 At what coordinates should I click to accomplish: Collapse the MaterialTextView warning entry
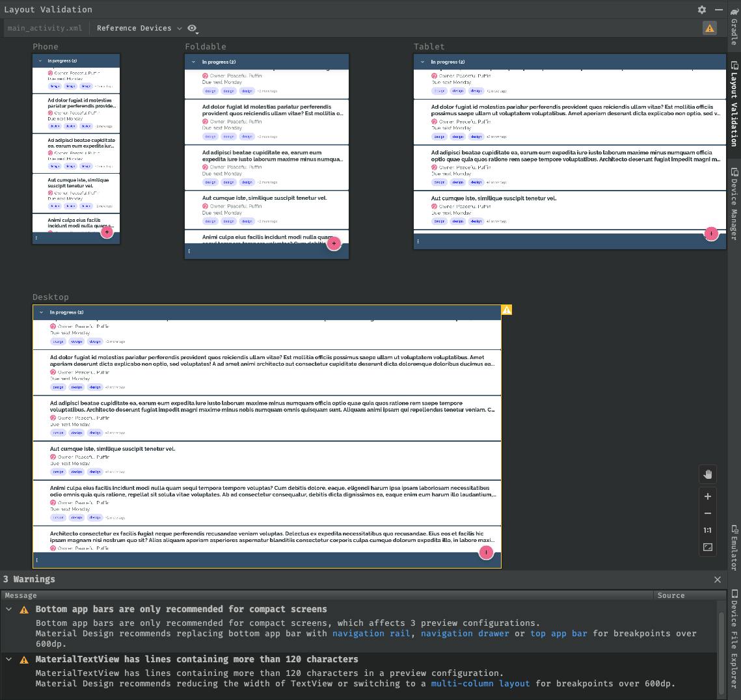point(9,660)
